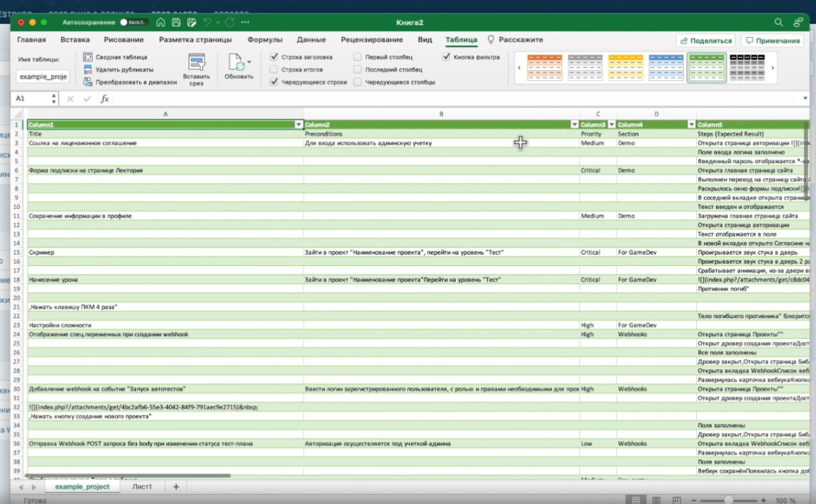Click the horizontal scrollbar at sheet bottom
Screen dimensions: 816x504
(x=128, y=476)
